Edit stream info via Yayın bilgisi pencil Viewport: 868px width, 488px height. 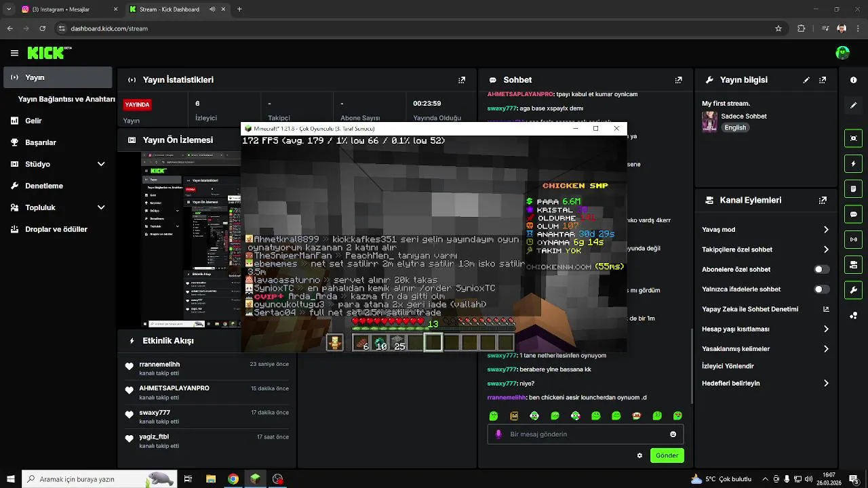pyautogui.click(x=806, y=80)
